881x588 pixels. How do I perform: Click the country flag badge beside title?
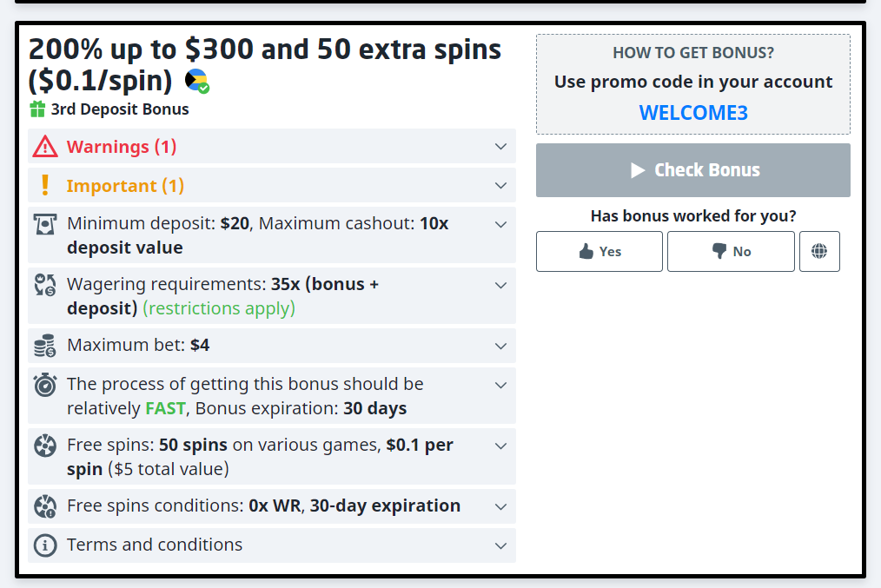[197, 82]
